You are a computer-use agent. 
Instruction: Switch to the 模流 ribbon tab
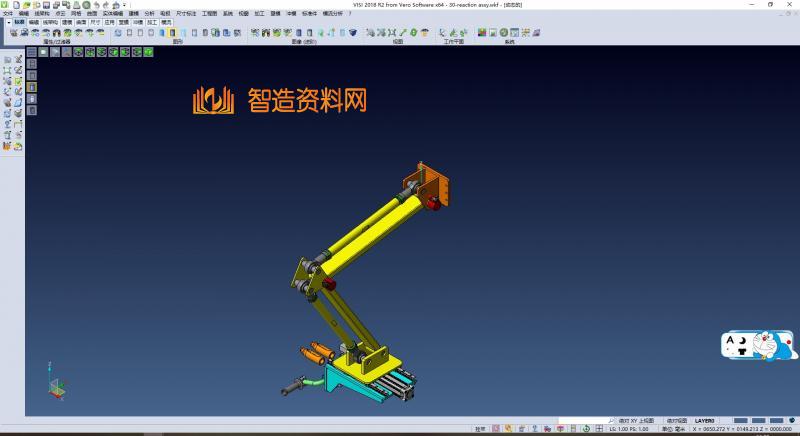coord(166,22)
